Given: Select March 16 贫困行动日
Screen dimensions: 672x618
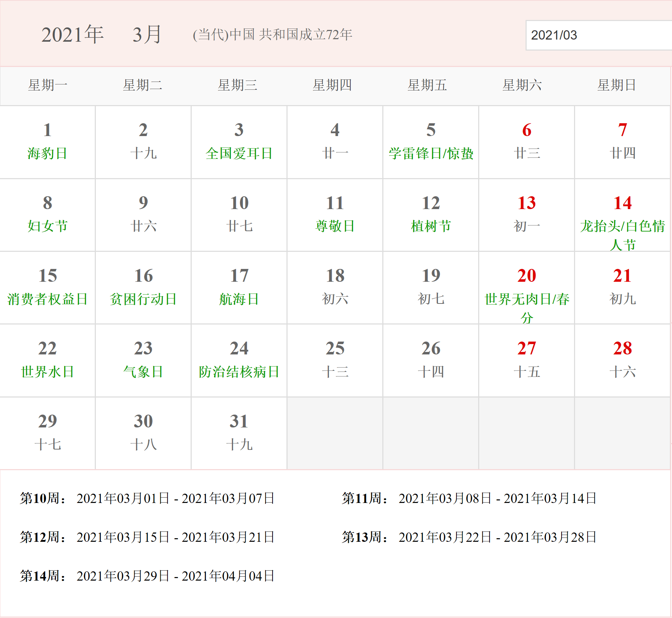Looking at the screenshot, I should (x=143, y=288).
